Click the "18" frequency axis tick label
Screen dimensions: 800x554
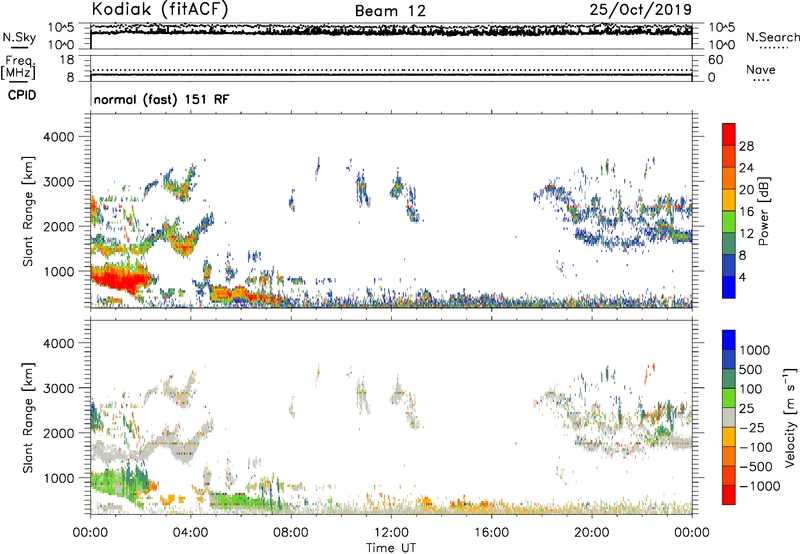pyautogui.click(x=67, y=60)
